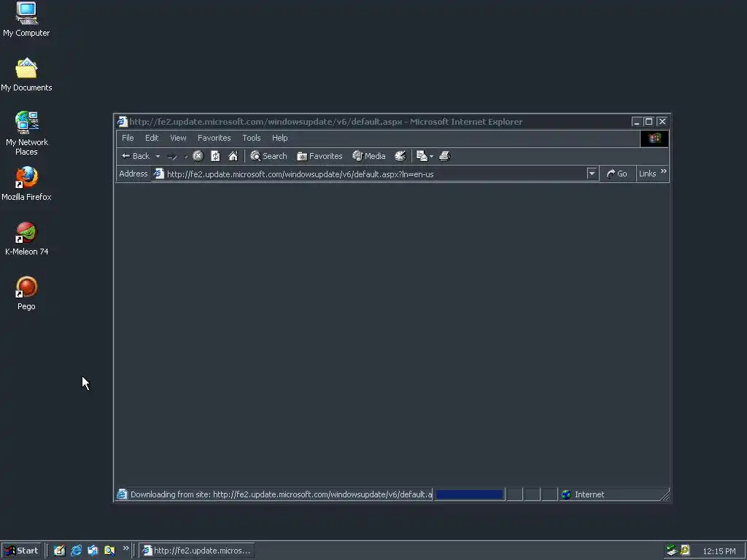
Task: Open the Media bar
Action: point(368,156)
